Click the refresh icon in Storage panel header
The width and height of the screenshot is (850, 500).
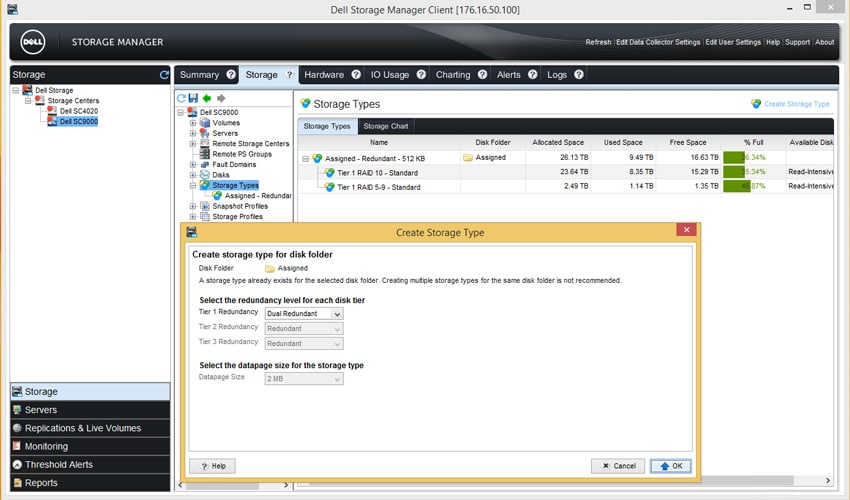point(164,75)
